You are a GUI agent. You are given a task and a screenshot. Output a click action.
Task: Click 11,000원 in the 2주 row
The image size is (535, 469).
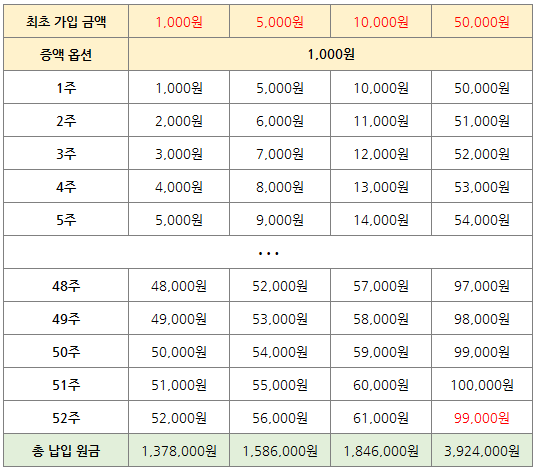coord(381,120)
